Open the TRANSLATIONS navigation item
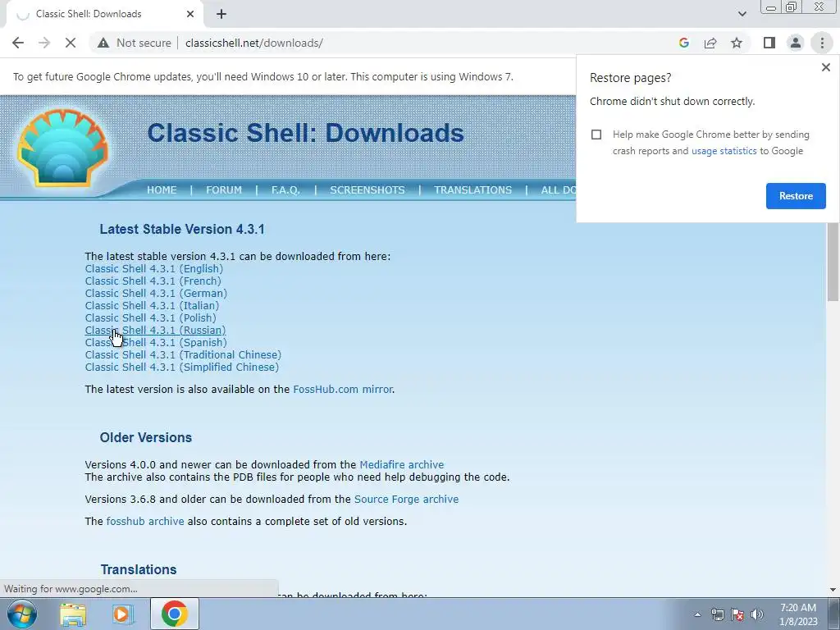The width and height of the screenshot is (840, 630). point(472,190)
